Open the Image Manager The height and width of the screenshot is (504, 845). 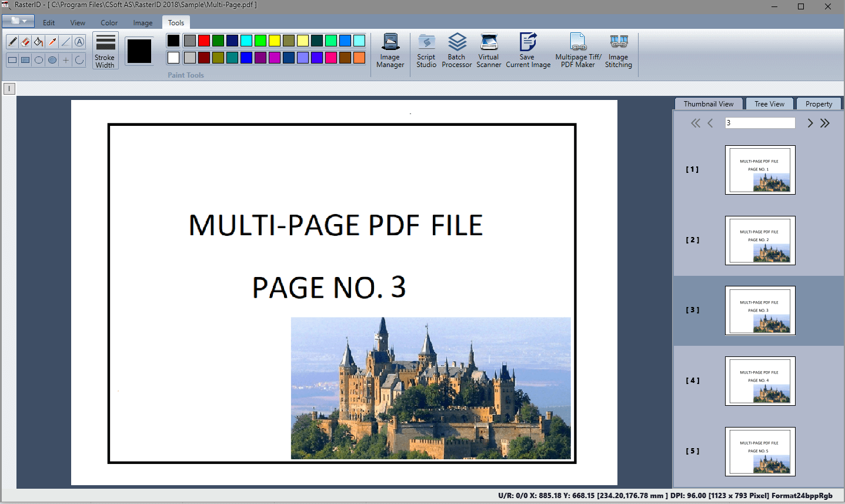click(x=390, y=51)
